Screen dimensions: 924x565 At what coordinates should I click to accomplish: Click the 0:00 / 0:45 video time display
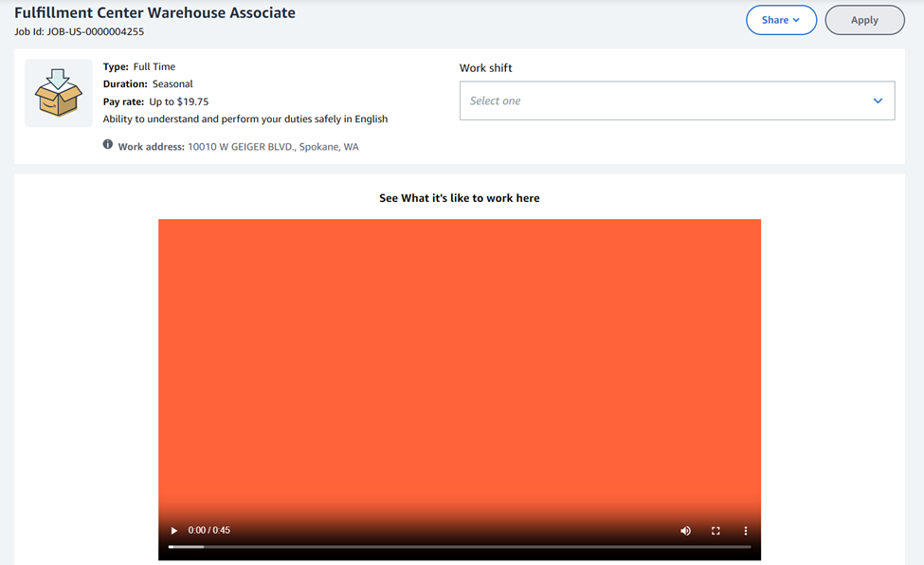(x=209, y=531)
